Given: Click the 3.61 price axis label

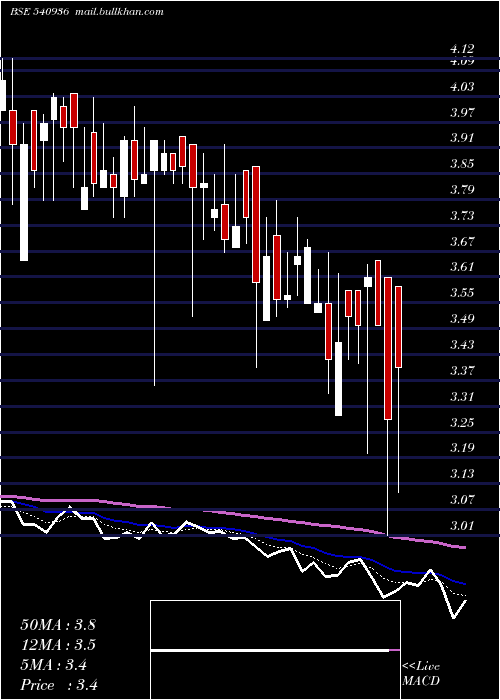Looking at the screenshot, I should tap(462, 267).
